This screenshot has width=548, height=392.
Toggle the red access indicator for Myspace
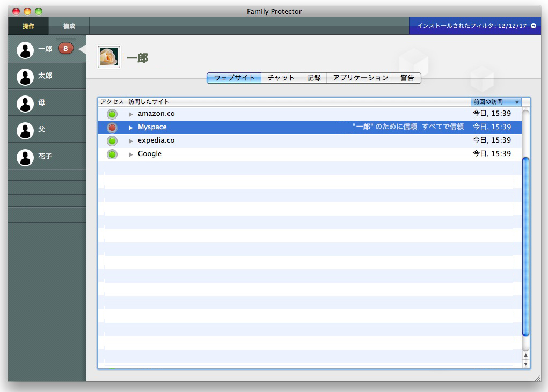point(112,128)
